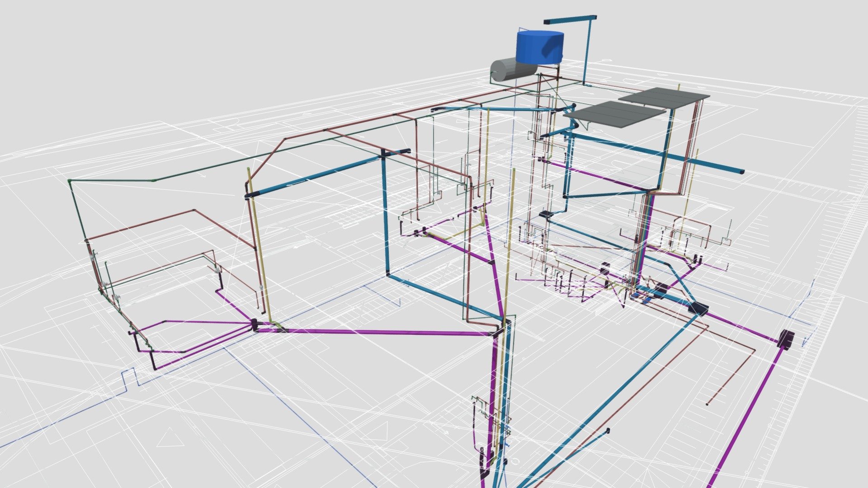Select the brown pipe loop on left side
The height and width of the screenshot is (488, 868).
172,230
